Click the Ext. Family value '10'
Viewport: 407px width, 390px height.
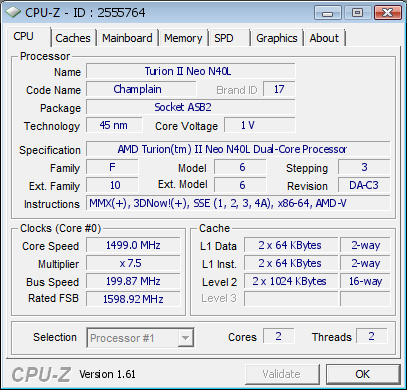coord(112,185)
